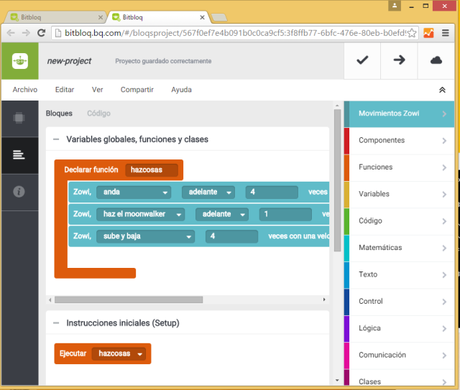
Task: Expand the Variables block category
Action: [399, 194]
